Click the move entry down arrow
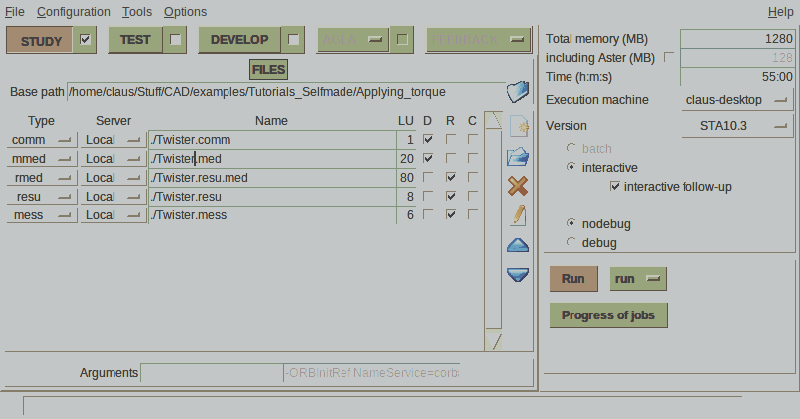Screen dimensions: 800x419 pyautogui.click(x=518, y=274)
